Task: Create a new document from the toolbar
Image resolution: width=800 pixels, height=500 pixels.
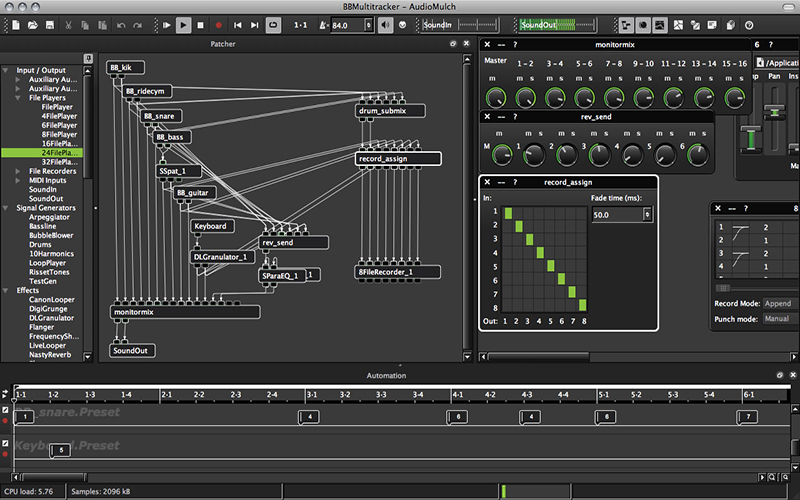Action: tap(16, 25)
